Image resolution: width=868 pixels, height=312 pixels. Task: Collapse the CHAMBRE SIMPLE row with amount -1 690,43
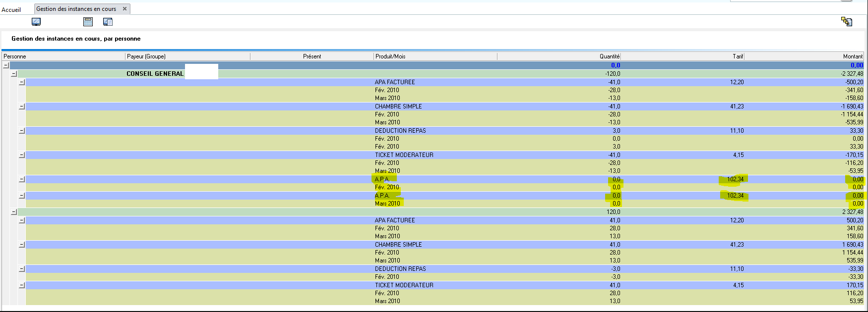(22, 106)
